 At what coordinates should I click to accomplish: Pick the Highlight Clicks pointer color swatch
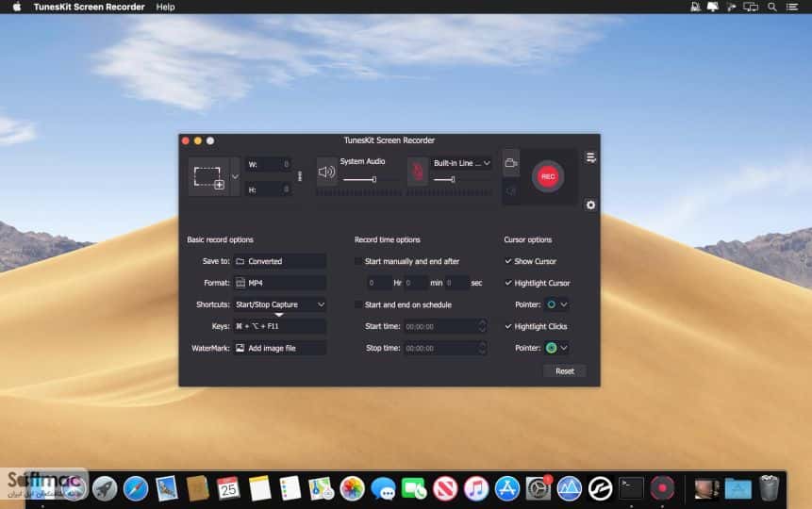[x=551, y=348]
